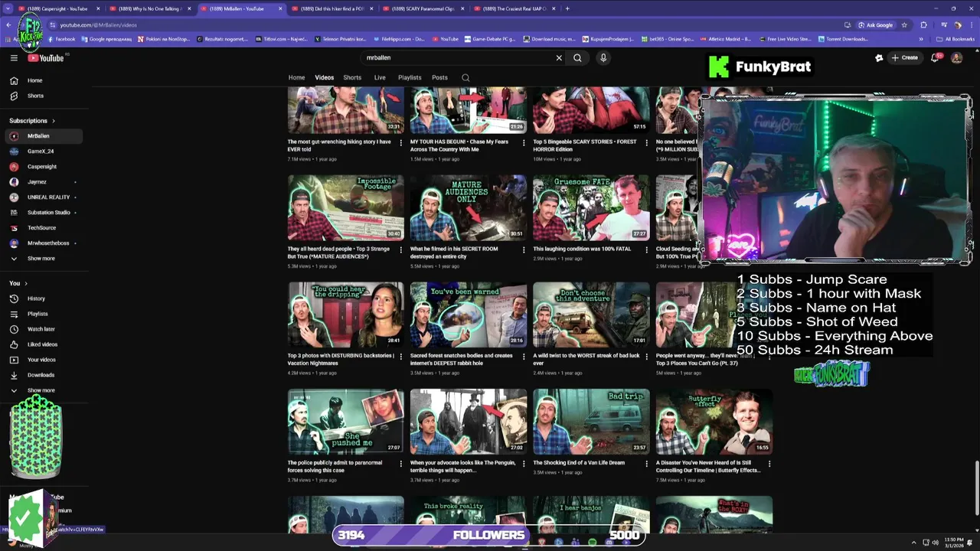Clear the search box with X

(x=559, y=57)
